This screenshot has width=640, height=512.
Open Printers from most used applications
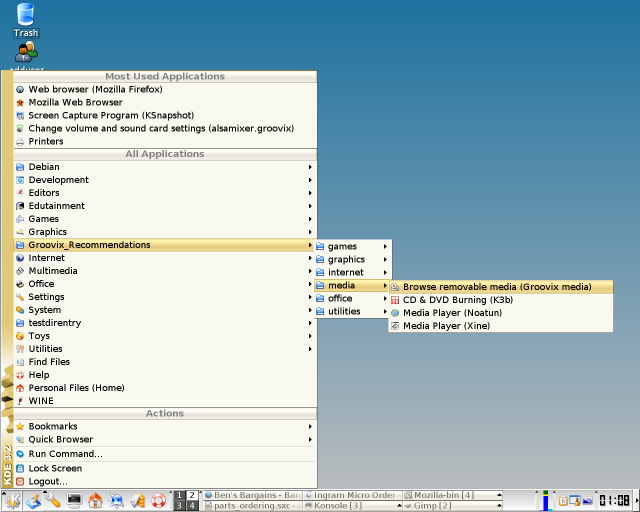165,141
